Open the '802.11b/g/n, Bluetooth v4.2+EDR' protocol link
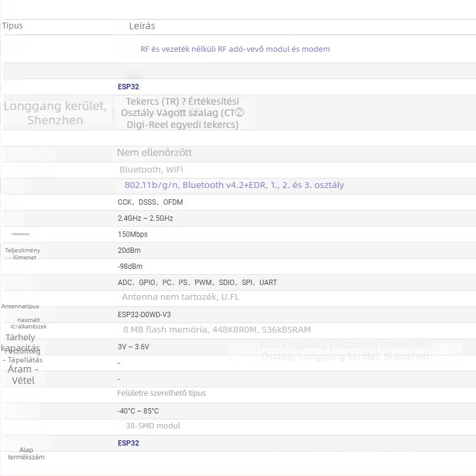476x476 pixels. pos(234,185)
